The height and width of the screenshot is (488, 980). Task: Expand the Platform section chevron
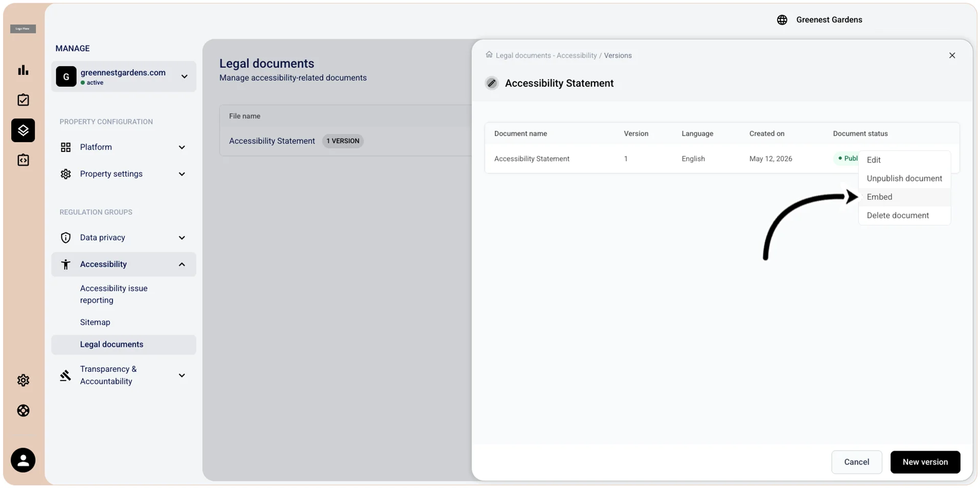click(182, 147)
